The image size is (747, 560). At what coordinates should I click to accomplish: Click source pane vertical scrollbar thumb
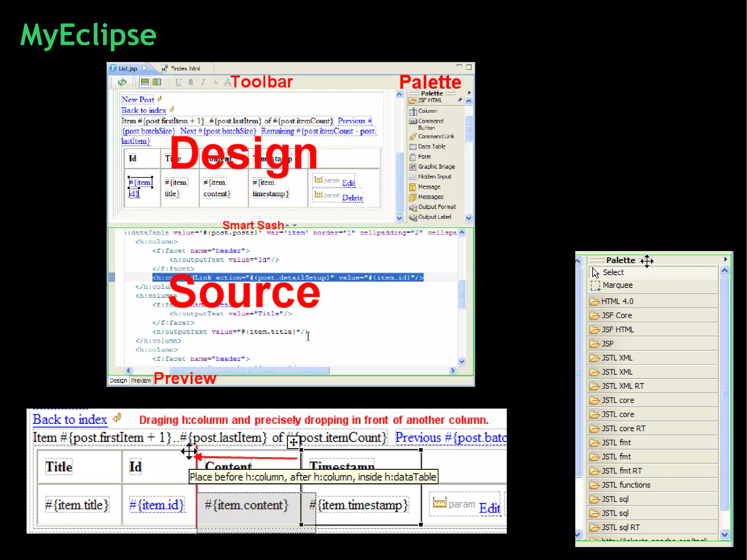[462, 294]
